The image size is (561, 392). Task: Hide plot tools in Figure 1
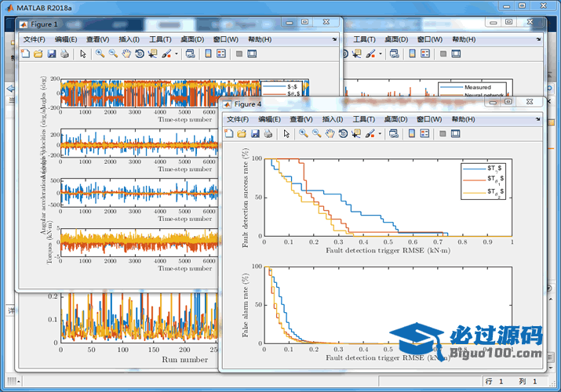[x=239, y=54]
